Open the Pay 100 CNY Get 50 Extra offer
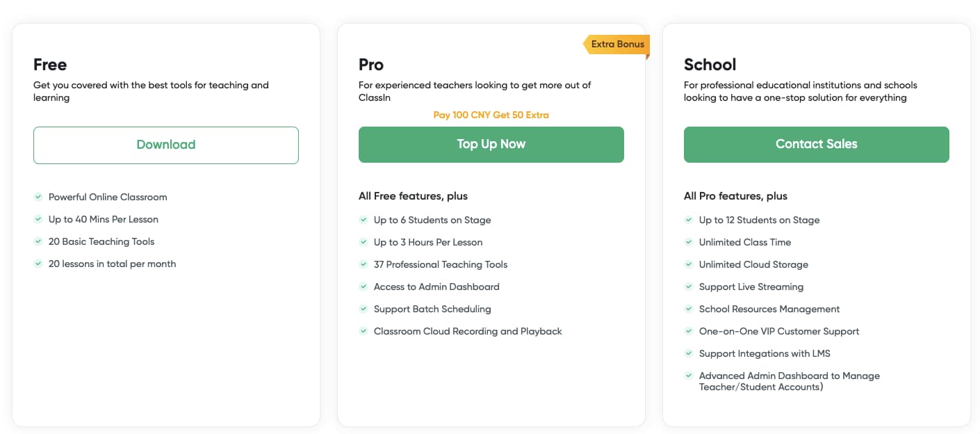 491,115
